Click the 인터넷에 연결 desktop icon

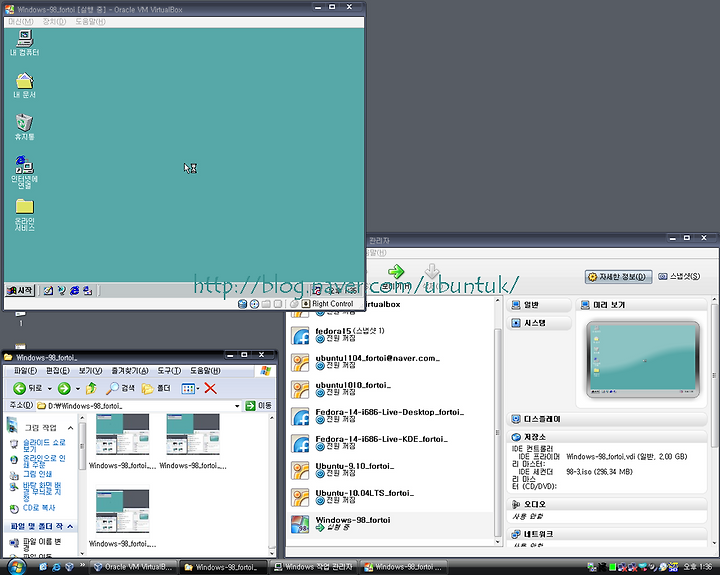(x=25, y=172)
